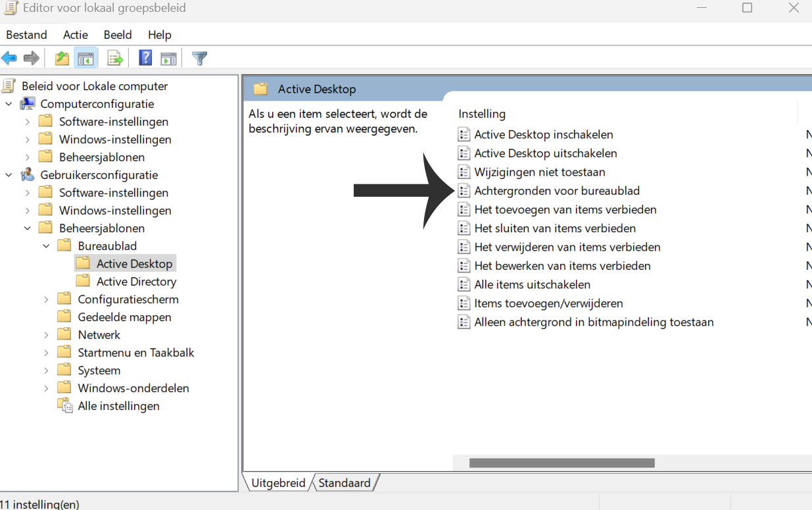Screen dimensions: 812x510
Task: Expand the Startmenu en Taakbalk node
Action: (46, 353)
